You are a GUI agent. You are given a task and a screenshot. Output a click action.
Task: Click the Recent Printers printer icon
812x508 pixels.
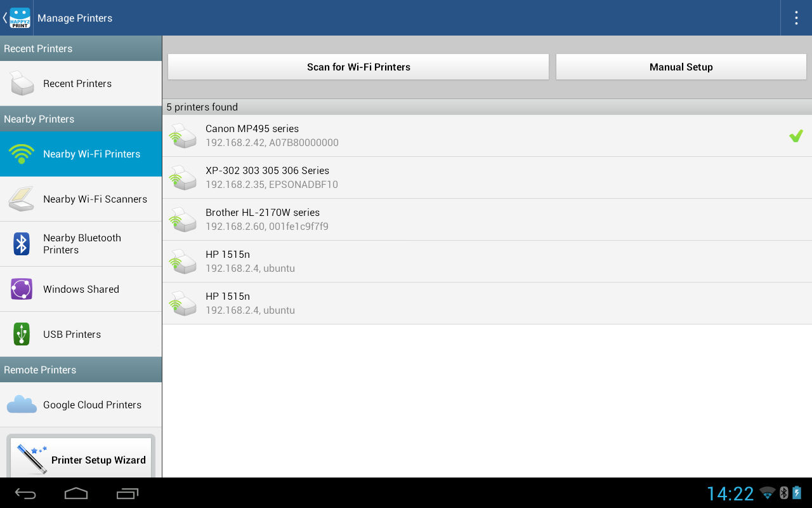[x=22, y=83]
